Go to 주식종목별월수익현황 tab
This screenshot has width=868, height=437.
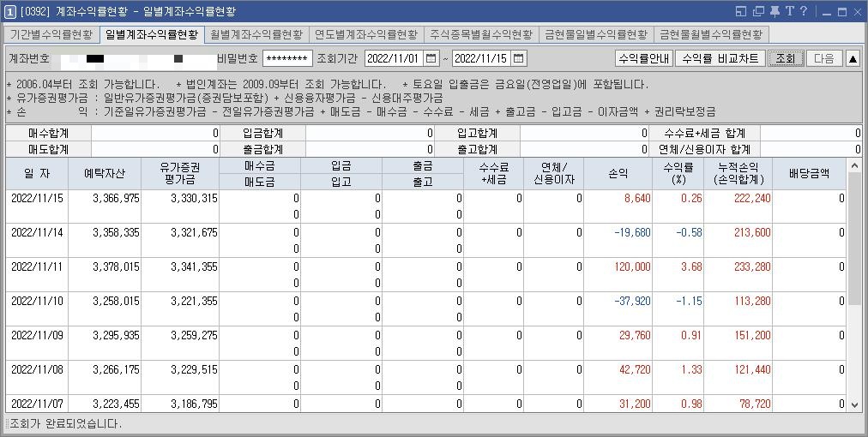pos(481,34)
